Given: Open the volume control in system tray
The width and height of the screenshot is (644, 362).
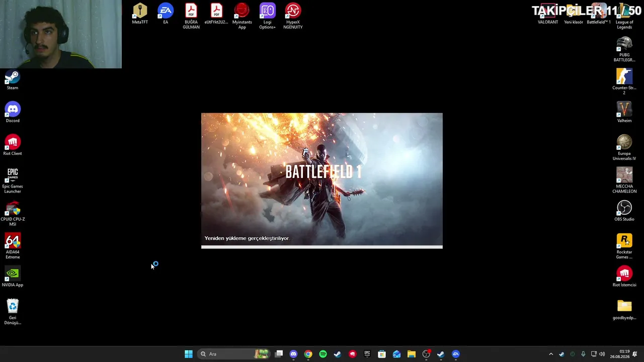Looking at the screenshot, I should pyautogui.click(x=602, y=354).
